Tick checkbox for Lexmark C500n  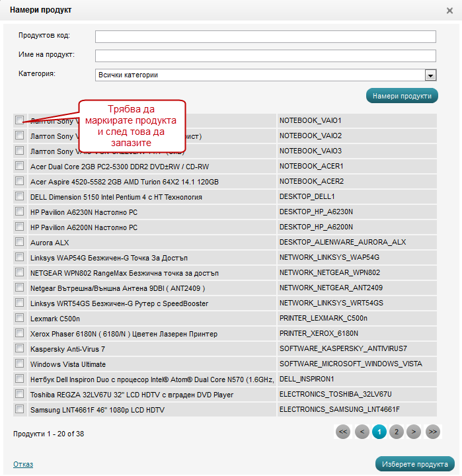coord(20,318)
